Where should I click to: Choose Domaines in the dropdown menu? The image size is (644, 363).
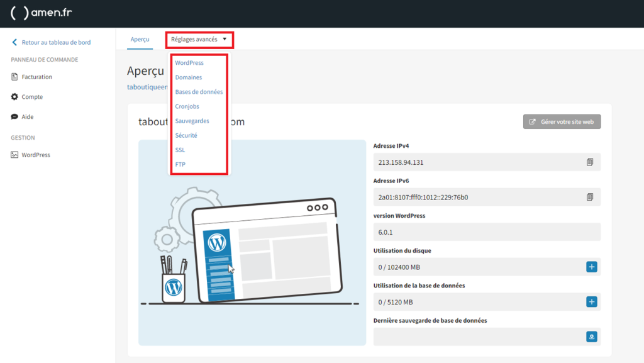tap(189, 77)
